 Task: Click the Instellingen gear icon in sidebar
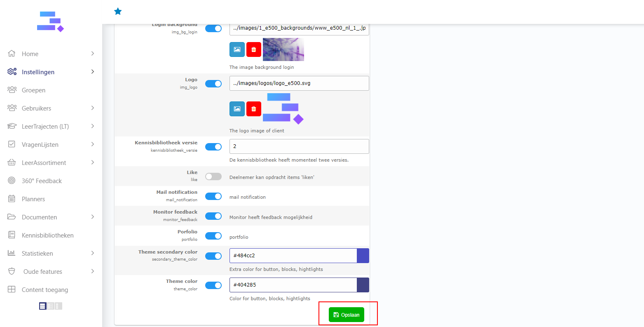(12, 72)
